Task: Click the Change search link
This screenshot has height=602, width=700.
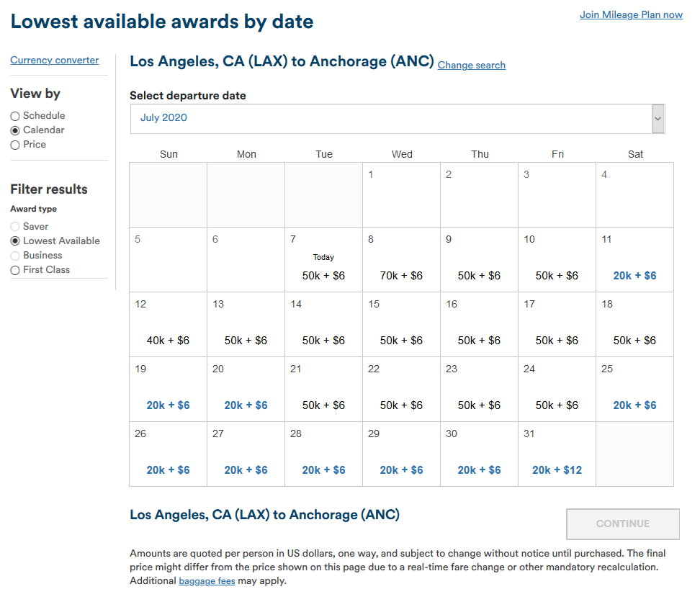Action: click(x=472, y=66)
